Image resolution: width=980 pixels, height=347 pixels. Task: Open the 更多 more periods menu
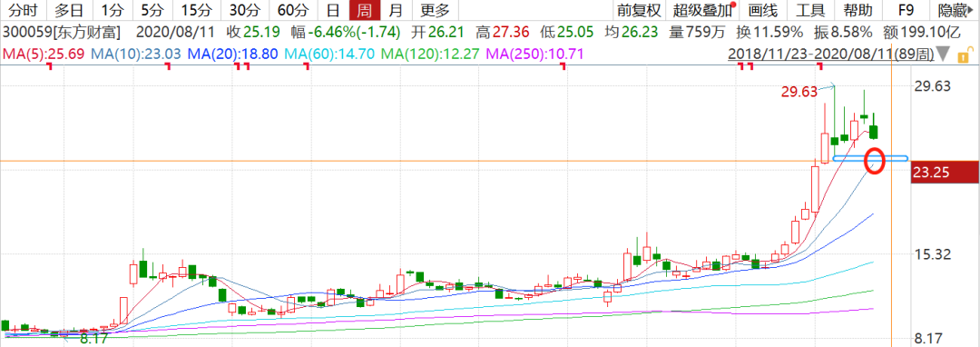click(435, 10)
